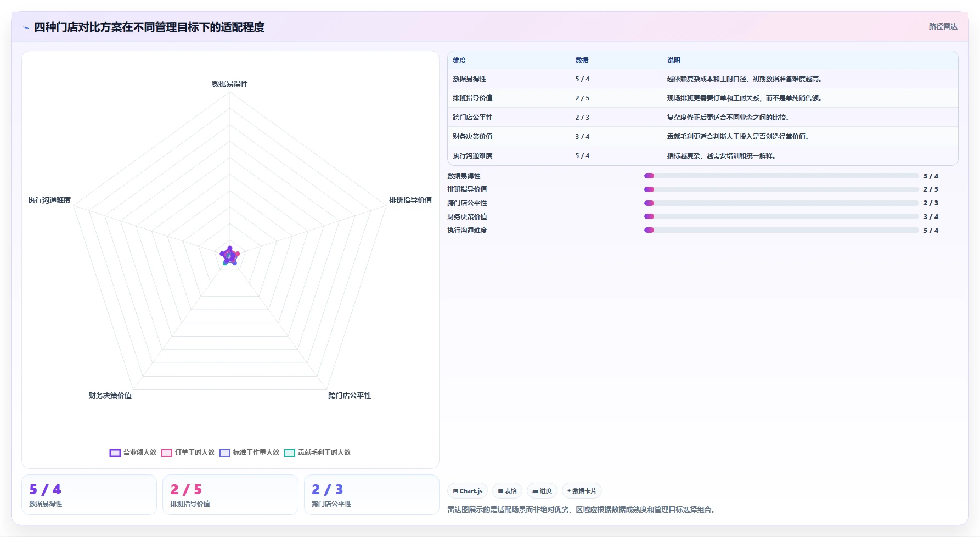Click the description 越依赖复杂成本和工时口径
This screenshot has height=537, width=980.
pyautogui.click(x=745, y=79)
